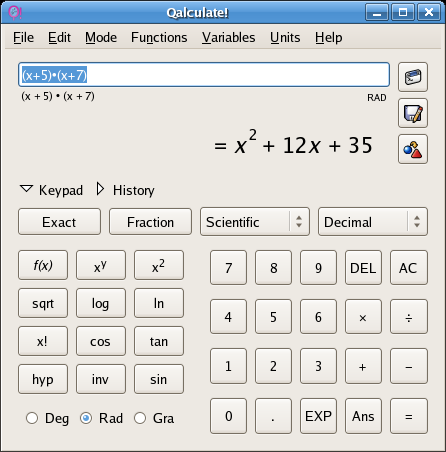Viewport: 446px width, 452px height.
Task: Toggle the hyp modifier button
Action: [x=43, y=379]
